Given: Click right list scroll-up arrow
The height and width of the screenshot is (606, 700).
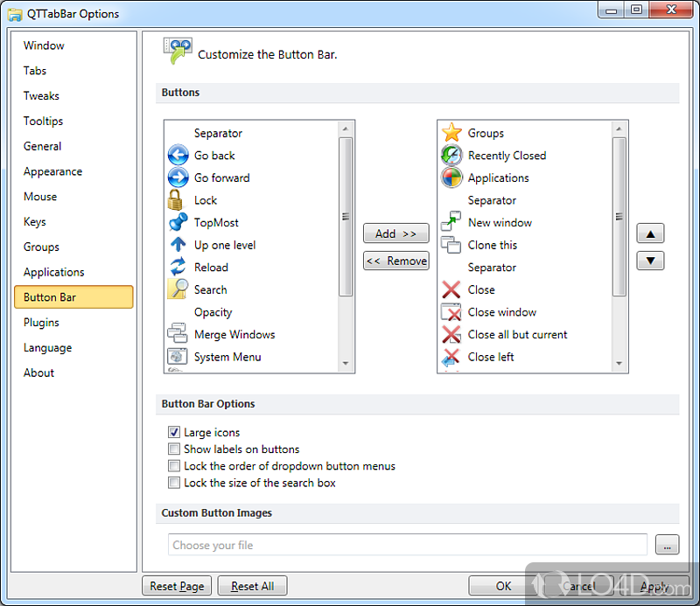Looking at the screenshot, I should tap(619, 129).
